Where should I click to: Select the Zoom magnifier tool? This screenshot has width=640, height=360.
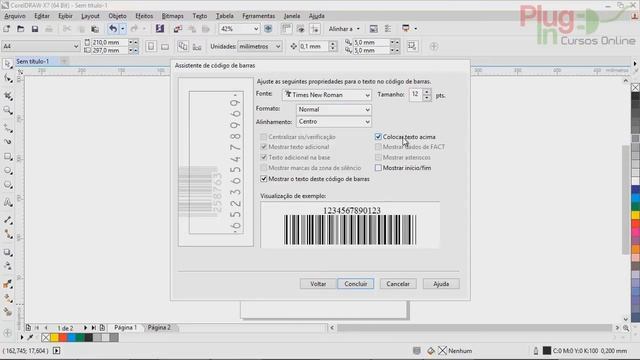[x=8, y=111]
